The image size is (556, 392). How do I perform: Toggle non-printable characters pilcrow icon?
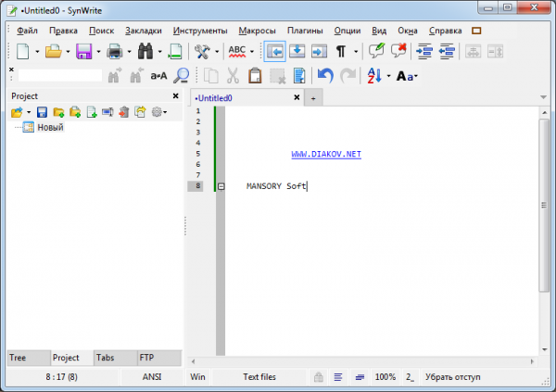[x=341, y=52]
